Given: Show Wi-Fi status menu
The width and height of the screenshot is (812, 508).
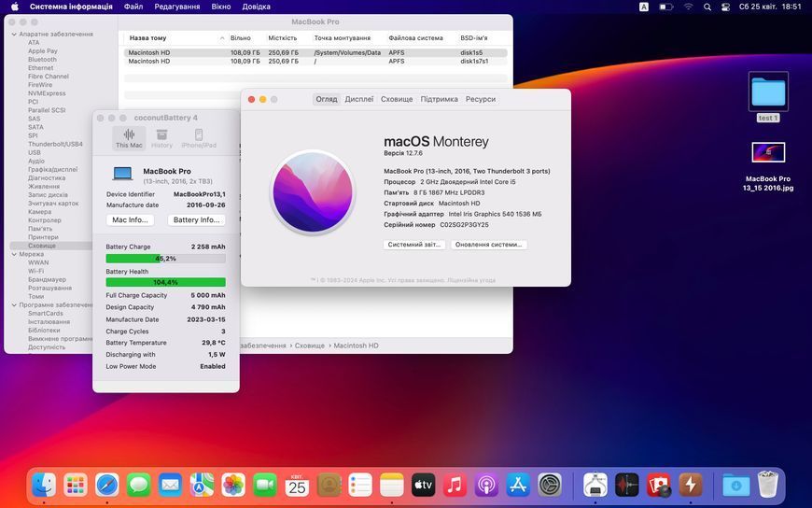Looking at the screenshot, I should [688, 7].
